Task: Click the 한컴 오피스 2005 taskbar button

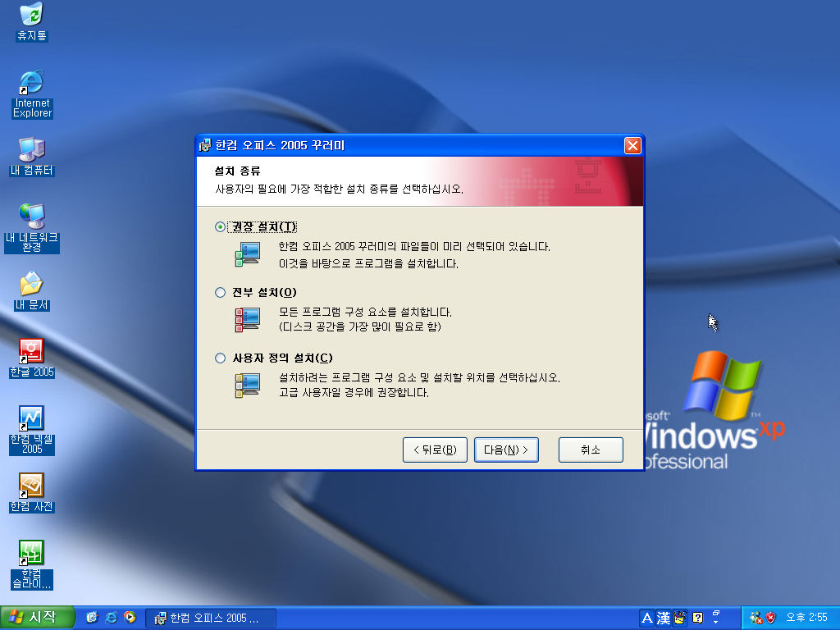Action: [x=211, y=619]
